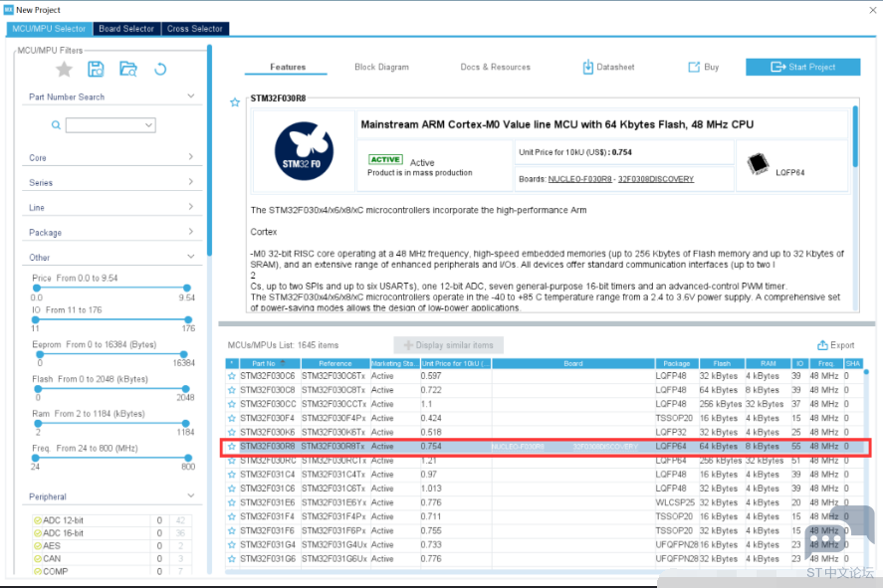Star the STM32F031E6 row
Viewport: 883px width, 588px height.
click(231, 502)
